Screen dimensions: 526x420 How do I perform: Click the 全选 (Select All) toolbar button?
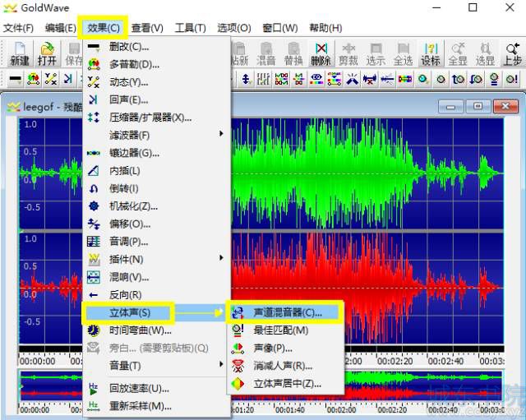(403, 53)
